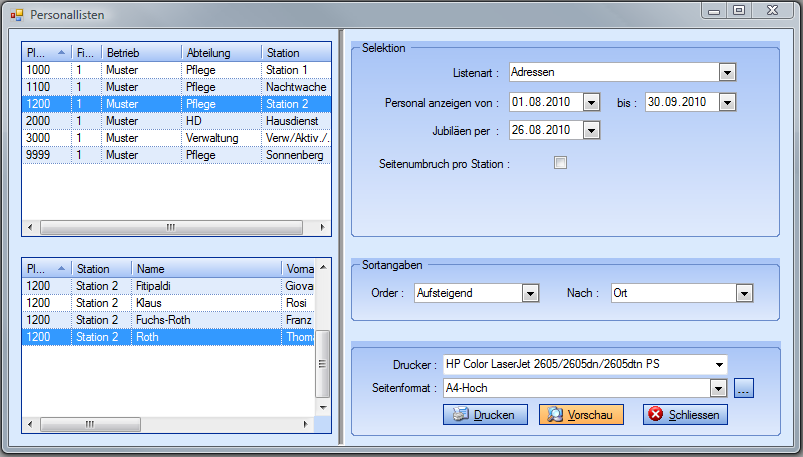Sort lower table by Name column header
Image resolution: width=803 pixels, height=457 pixels.
tap(206, 269)
